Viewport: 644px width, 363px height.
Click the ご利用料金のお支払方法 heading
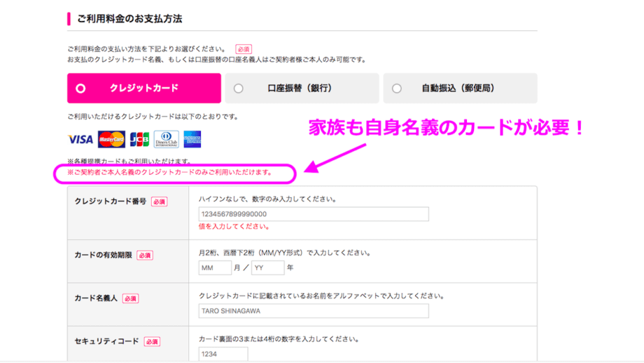point(129,18)
